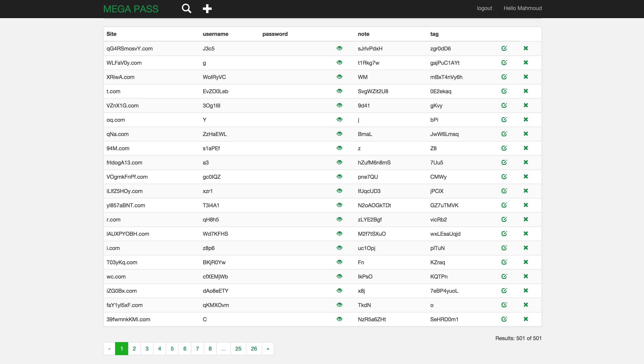Image resolution: width=644 pixels, height=364 pixels.
Task: Toggle password visibility for i.com
Action: pyautogui.click(x=339, y=248)
